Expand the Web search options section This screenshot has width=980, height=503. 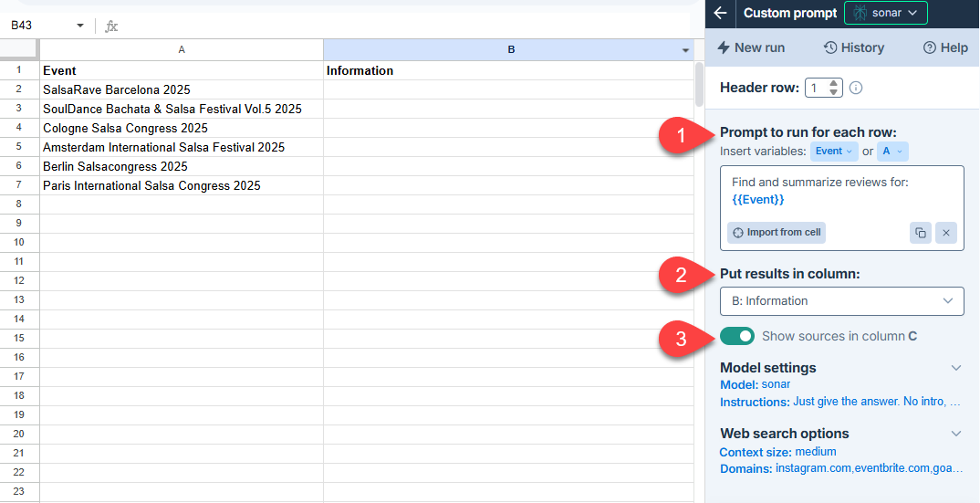pos(955,434)
